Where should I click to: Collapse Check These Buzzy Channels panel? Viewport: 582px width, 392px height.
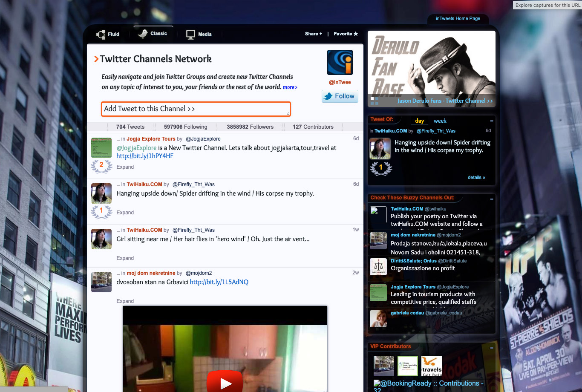[x=491, y=199]
